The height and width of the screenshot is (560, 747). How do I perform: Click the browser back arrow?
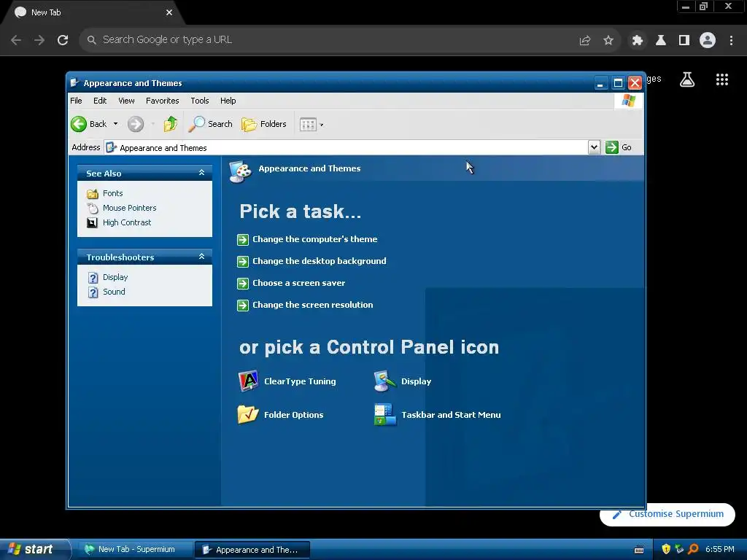[16, 40]
